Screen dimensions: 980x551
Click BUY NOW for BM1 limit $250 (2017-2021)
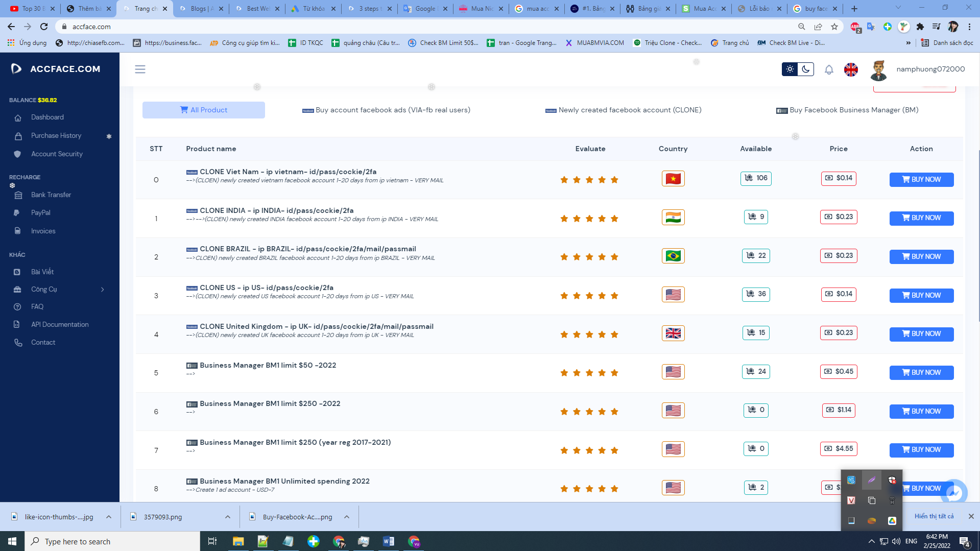pos(921,450)
